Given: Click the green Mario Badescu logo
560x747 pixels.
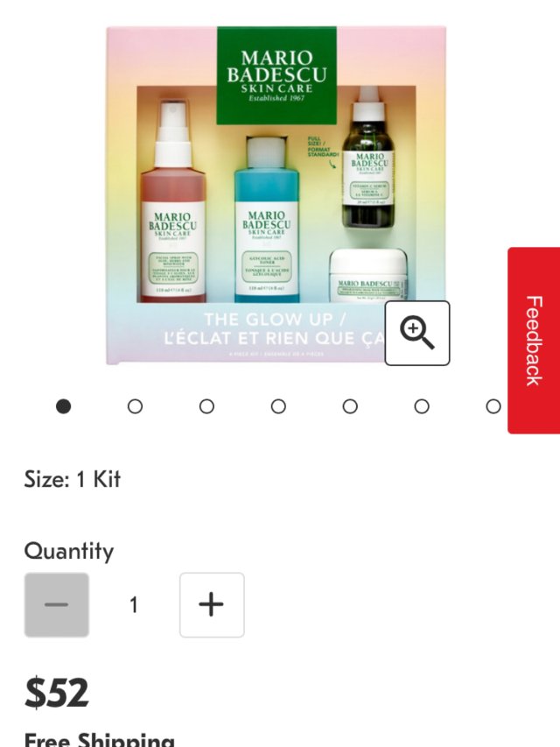Looking at the screenshot, I should 276,75.
